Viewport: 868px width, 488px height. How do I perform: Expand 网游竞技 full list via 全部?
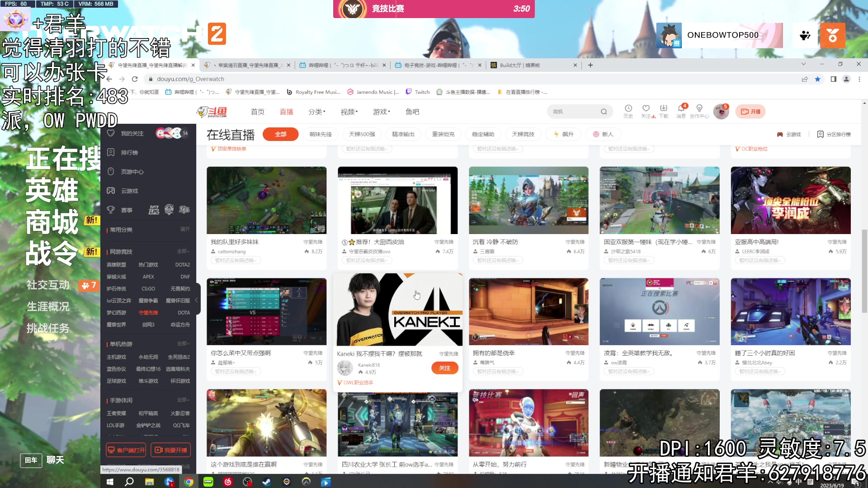(183, 251)
